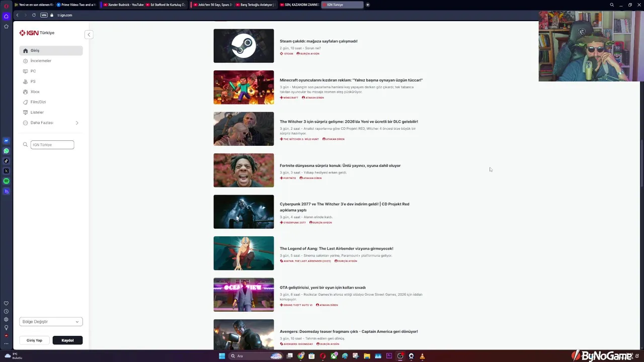The width and height of the screenshot is (644, 362).
Task: Click the GRAND THEFT AUTO VI tag
Action: click(296, 305)
